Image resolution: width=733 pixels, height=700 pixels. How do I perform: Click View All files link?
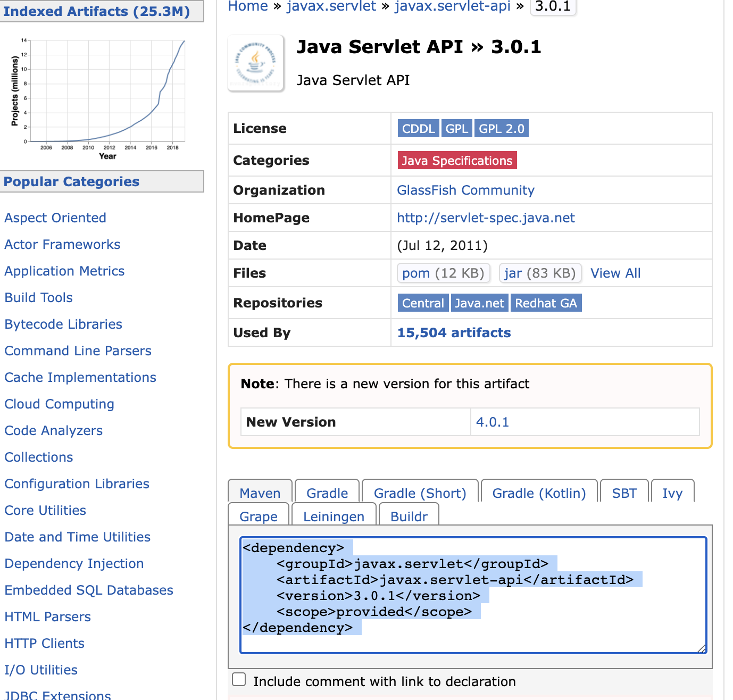point(615,273)
